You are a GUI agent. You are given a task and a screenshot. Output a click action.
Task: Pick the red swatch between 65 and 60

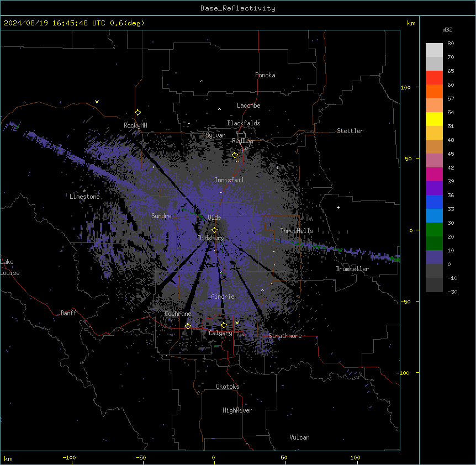click(434, 77)
